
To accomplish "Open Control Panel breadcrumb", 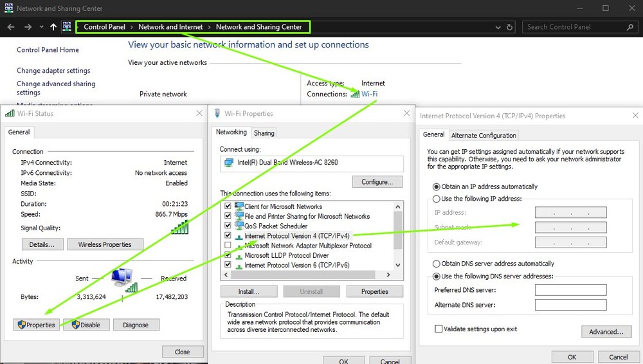I will coord(104,26).
